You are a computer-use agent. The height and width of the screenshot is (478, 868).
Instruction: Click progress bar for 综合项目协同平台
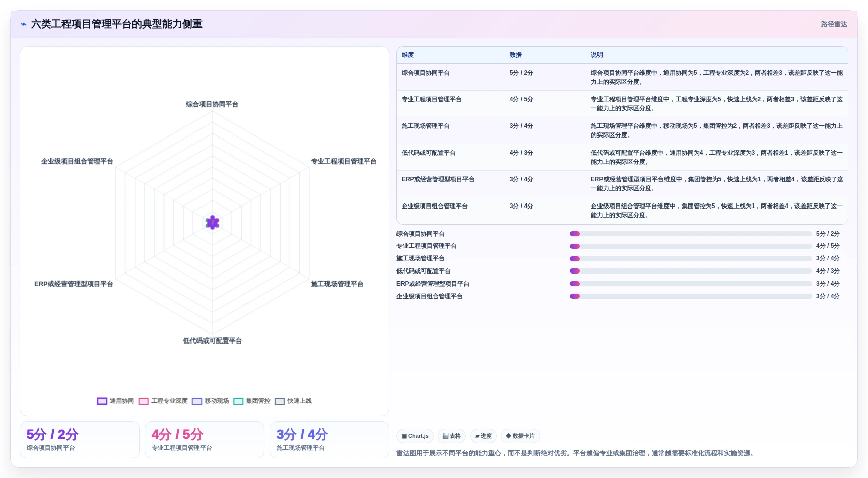(691, 234)
